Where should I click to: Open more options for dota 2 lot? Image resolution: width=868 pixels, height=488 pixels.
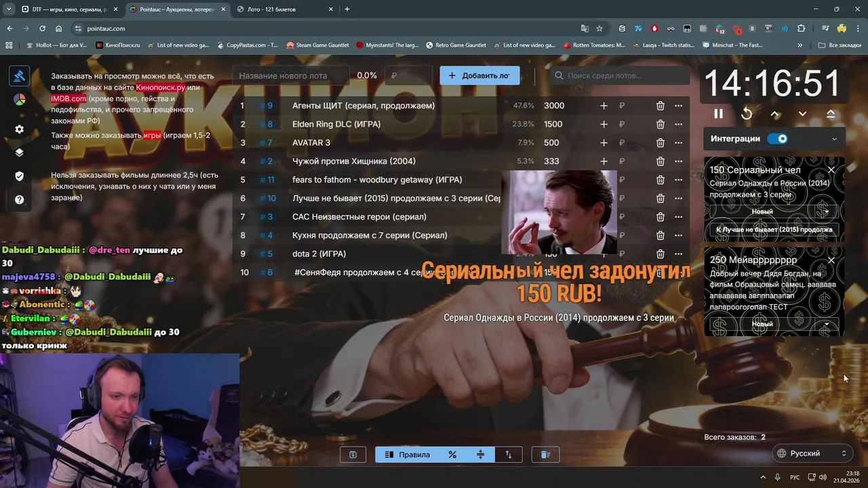click(678, 254)
